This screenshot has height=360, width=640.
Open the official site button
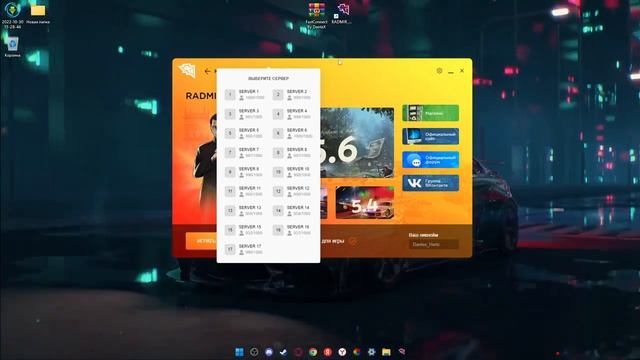[x=430, y=136]
